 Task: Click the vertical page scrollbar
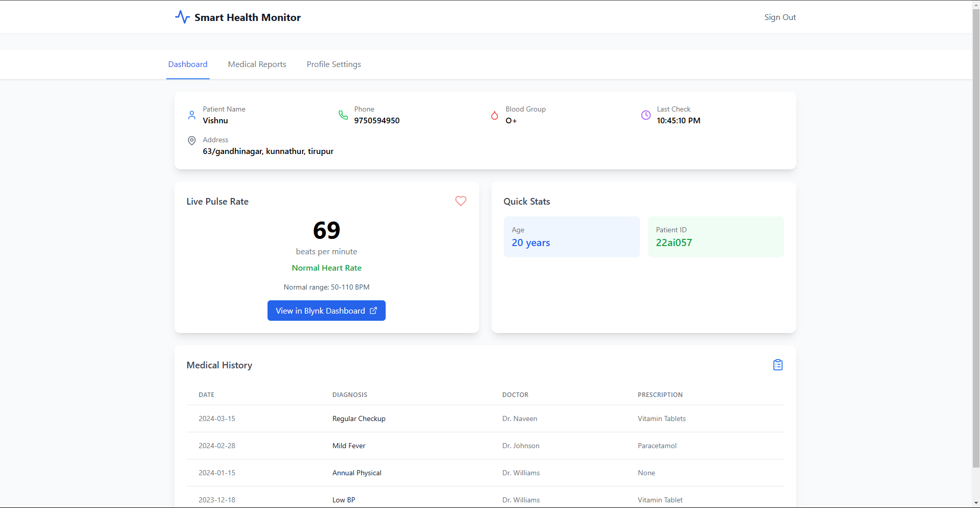click(x=976, y=238)
